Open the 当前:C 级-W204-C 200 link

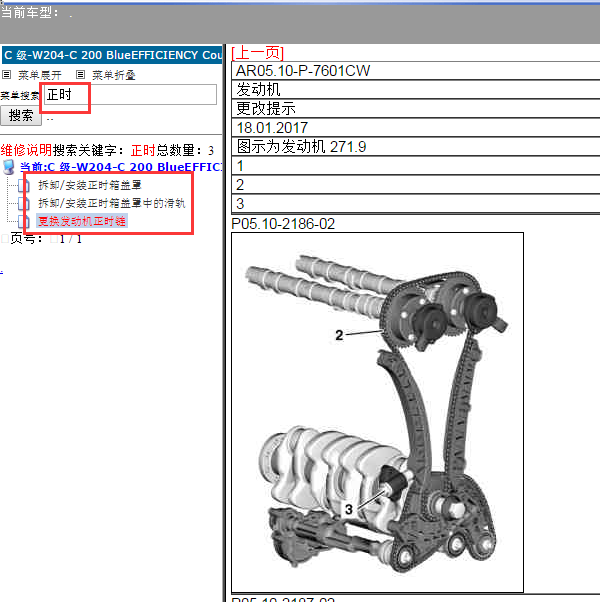click(121, 167)
